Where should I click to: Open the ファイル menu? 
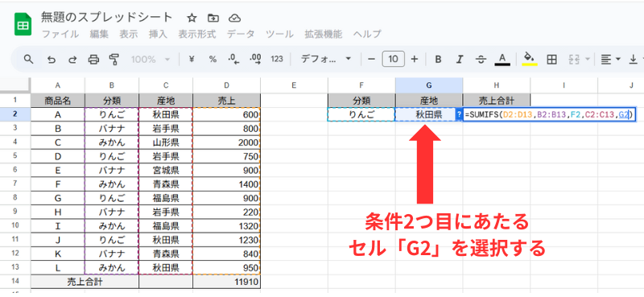point(60,34)
